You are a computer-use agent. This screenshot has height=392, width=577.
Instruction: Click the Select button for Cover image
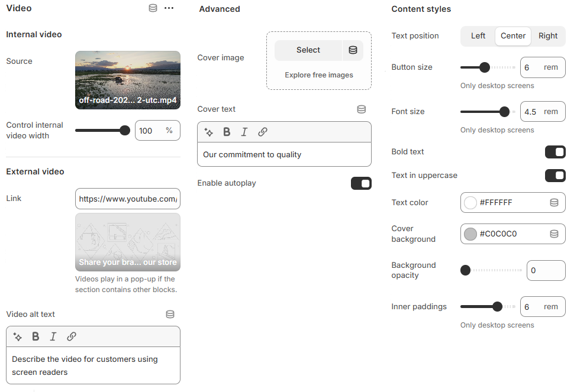pos(308,50)
